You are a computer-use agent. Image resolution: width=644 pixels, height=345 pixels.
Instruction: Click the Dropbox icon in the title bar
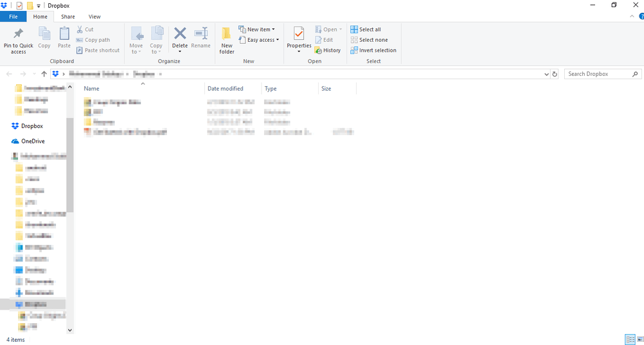[4, 5]
